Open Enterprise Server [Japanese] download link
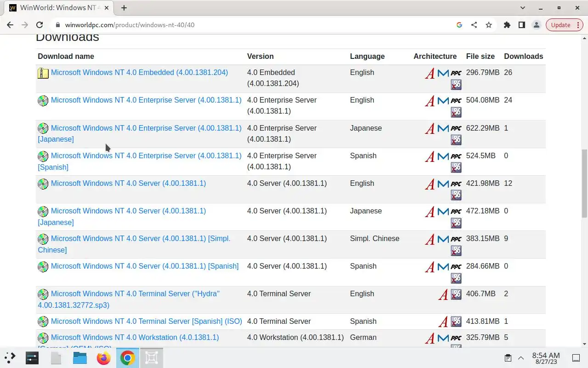This screenshot has width=588, height=368. point(140,133)
